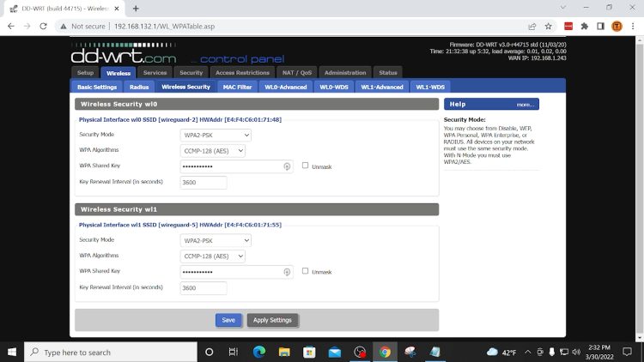This screenshot has height=362, width=644.
Task: Reload the page with refresh icon
Action: [43, 27]
